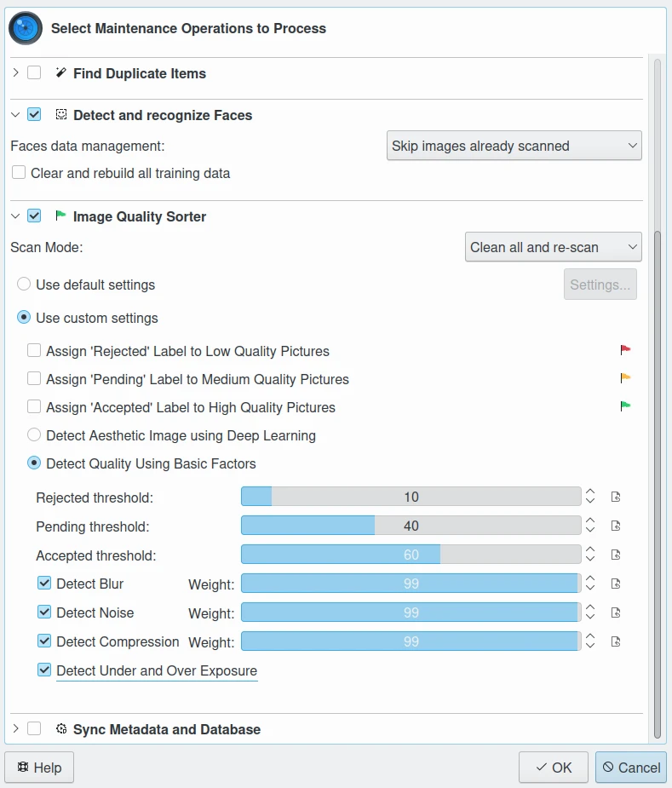Open Help for maintenance operations

(x=40, y=768)
